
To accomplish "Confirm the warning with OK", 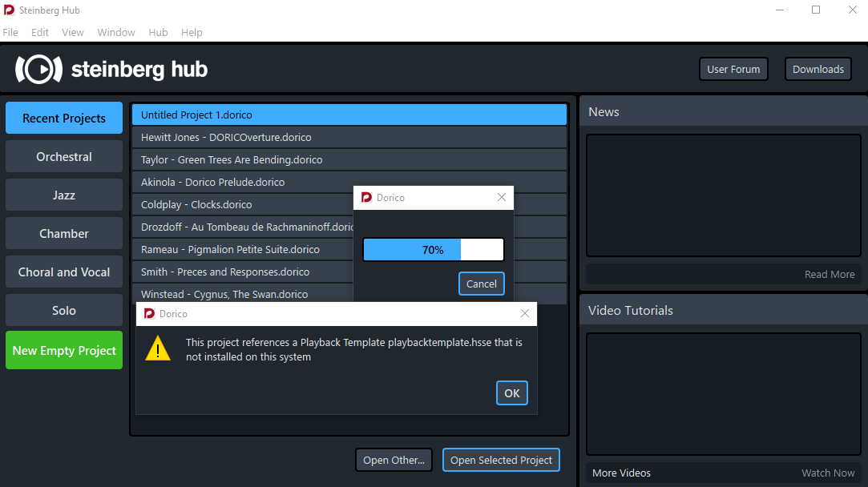I will click(512, 393).
